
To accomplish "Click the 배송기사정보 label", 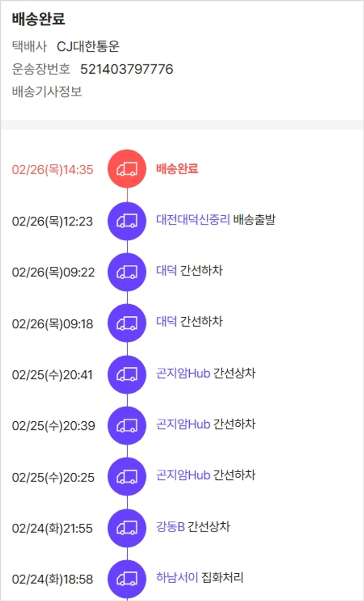I will (47, 91).
